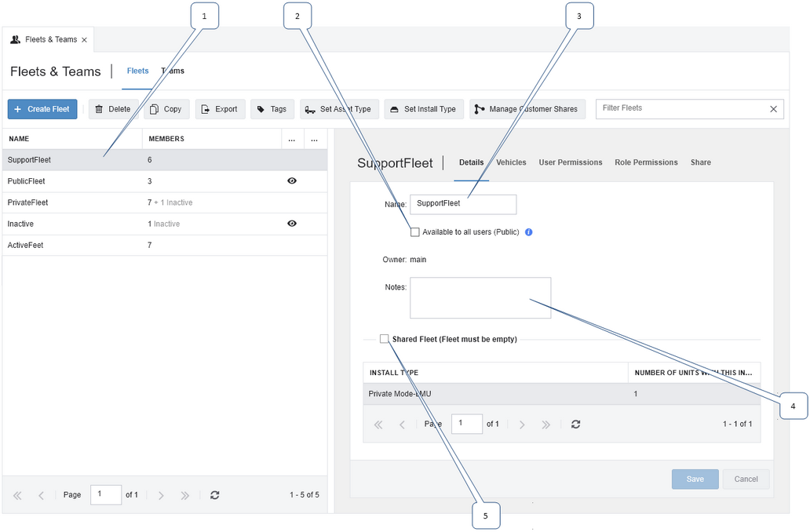Screen dimensions: 810x532
Task: Refresh the install type grid
Action: click(x=575, y=424)
